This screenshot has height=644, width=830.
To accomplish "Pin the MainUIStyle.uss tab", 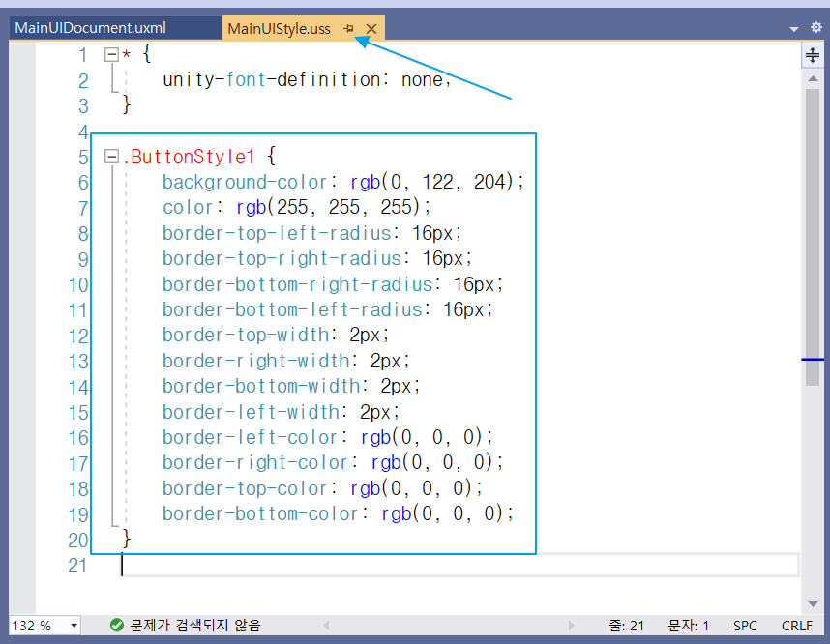I will point(349,29).
